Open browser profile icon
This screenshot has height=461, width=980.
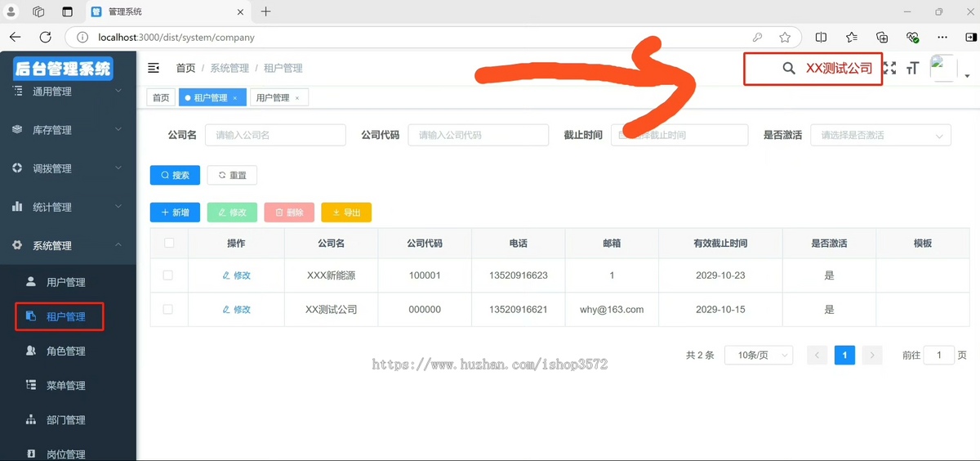12,11
